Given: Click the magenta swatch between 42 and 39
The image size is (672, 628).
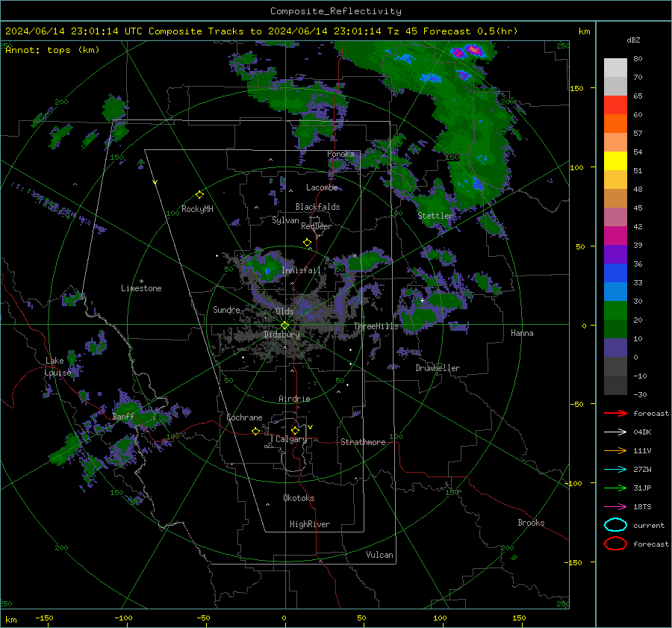Looking at the screenshot, I should coord(615,235).
